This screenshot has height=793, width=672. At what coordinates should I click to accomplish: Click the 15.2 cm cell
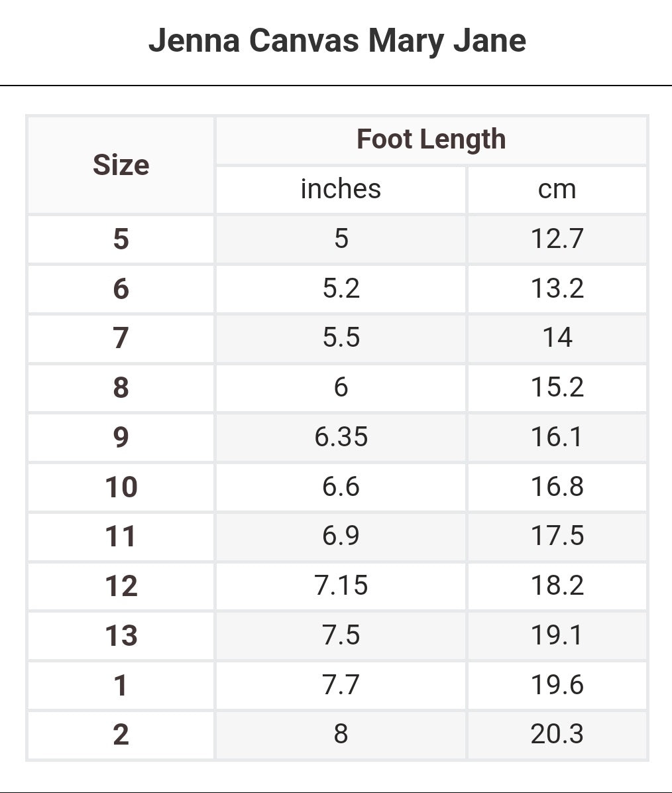coord(557,387)
